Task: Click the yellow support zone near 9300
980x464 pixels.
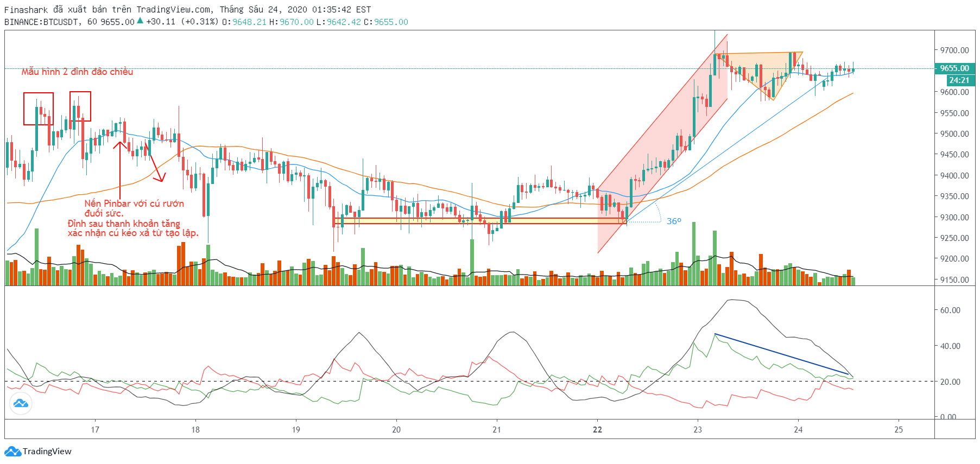Action: click(480, 221)
